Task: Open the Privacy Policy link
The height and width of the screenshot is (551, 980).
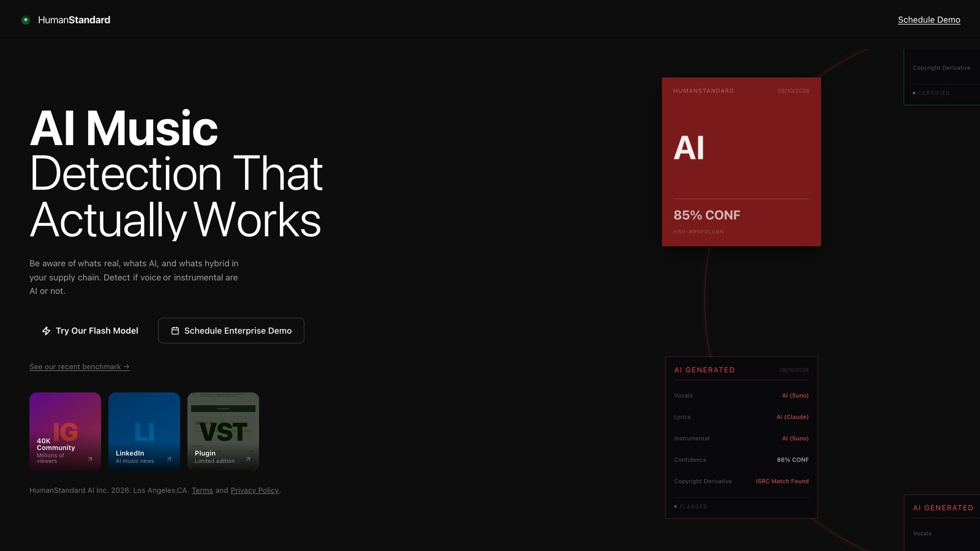Action: pos(254,490)
